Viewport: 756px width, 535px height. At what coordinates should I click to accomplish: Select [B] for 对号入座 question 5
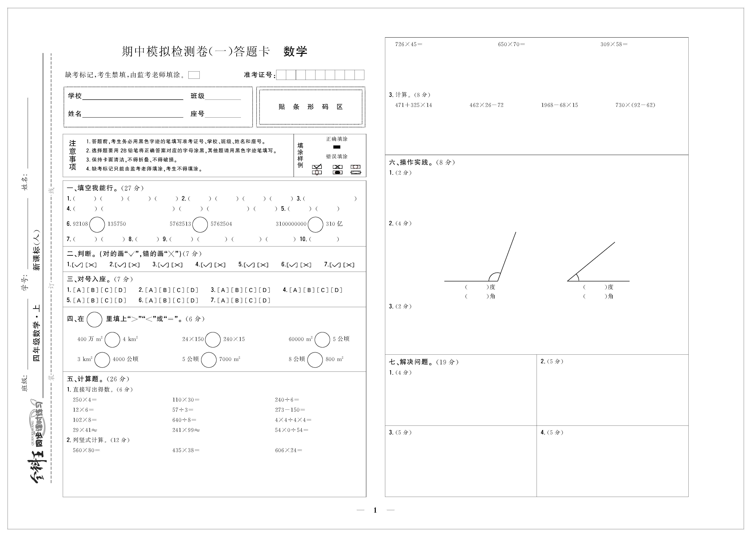coord(93,300)
